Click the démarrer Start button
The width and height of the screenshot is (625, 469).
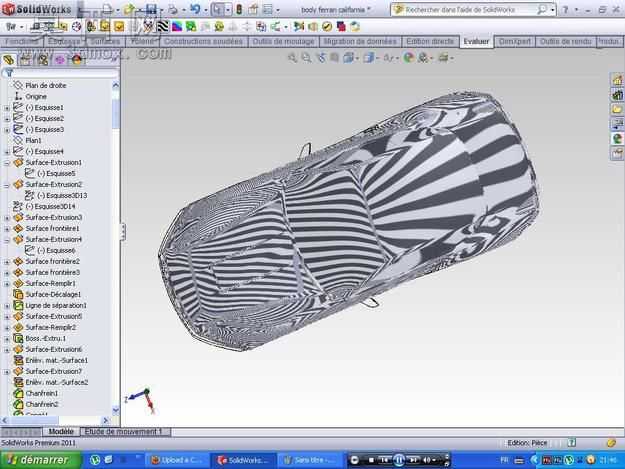40,460
